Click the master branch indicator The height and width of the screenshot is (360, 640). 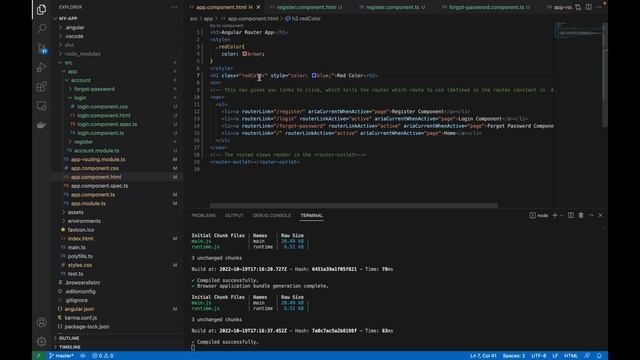point(62,356)
